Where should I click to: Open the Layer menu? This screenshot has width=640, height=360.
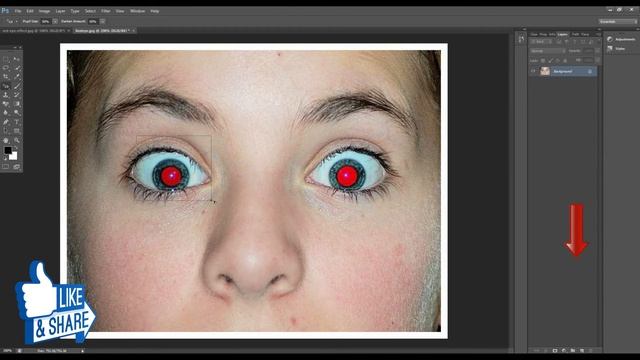click(60, 11)
